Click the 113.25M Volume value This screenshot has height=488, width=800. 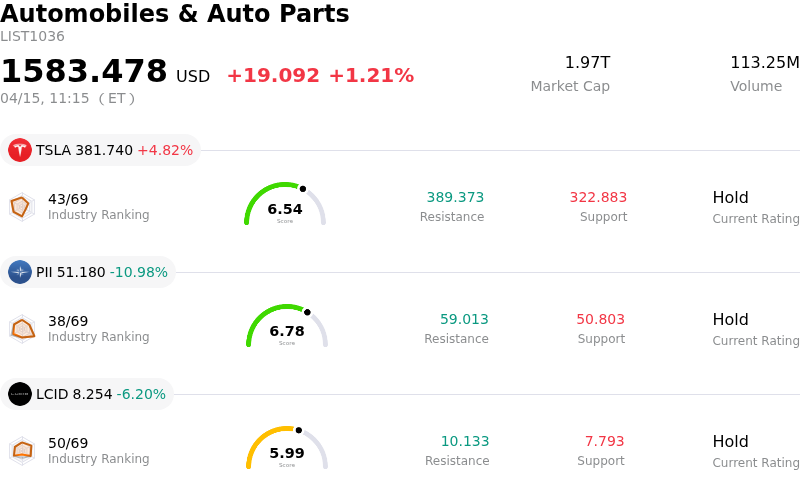click(x=764, y=63)
